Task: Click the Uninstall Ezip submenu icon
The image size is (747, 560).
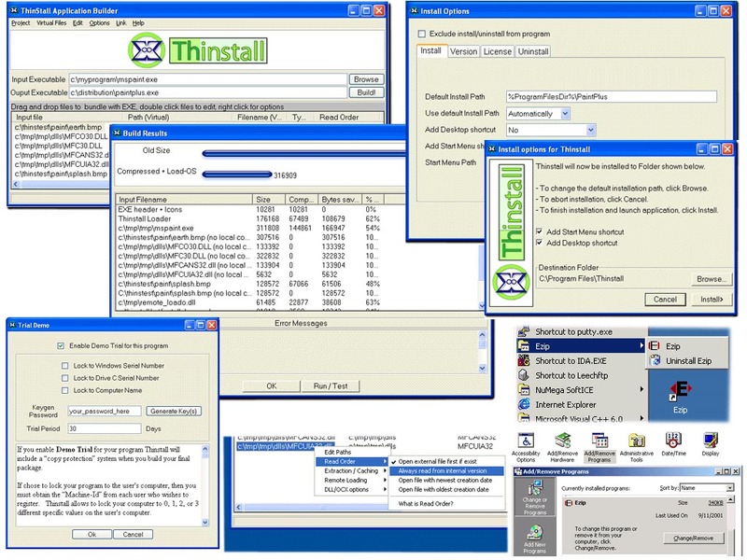Action: tap(655, 360)
